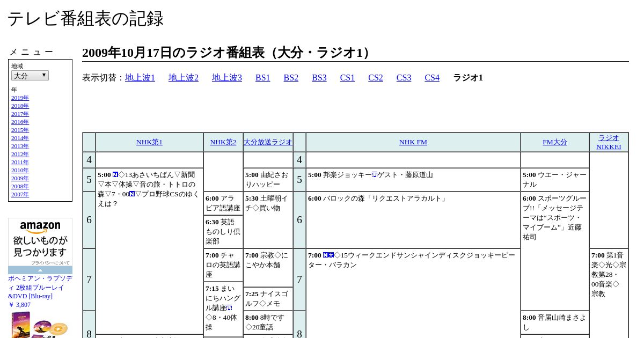Open the 2019年 year link
644x338 pixels.
(20, 98)
